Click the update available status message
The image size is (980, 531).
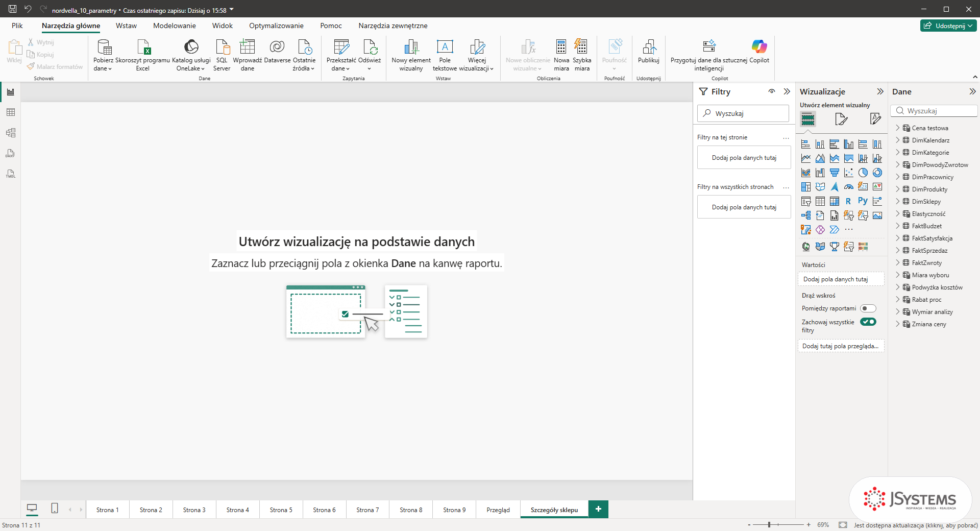[916, 525]
